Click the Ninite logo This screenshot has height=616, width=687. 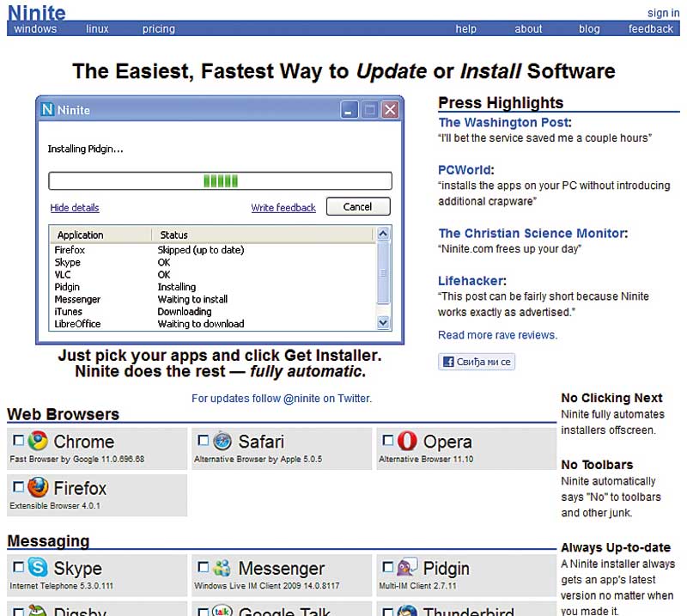click(x=37, y=13)
